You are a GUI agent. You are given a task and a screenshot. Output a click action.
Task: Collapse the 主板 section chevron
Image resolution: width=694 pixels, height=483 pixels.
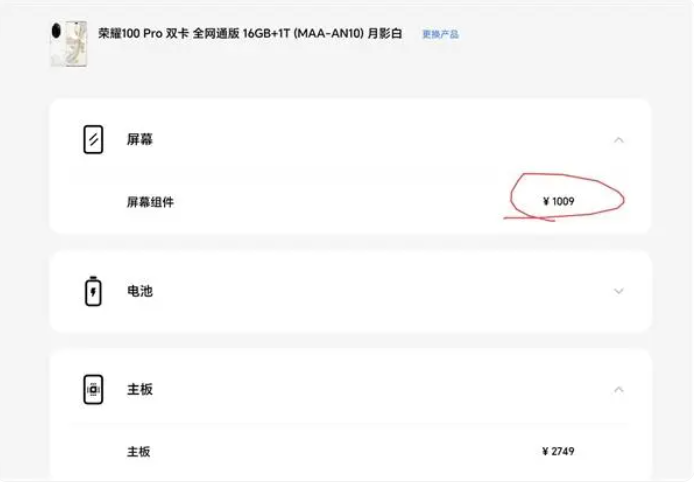point(619,390)
